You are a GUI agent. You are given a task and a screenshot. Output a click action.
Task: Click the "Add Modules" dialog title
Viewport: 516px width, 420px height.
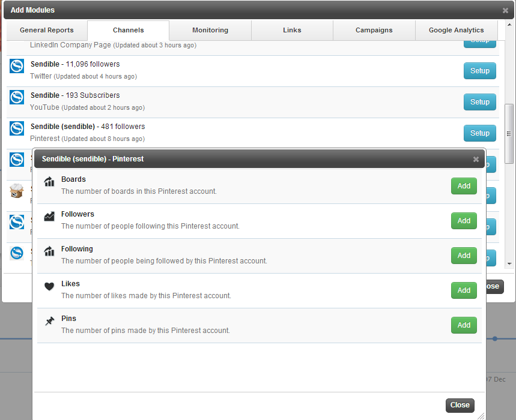(x=32, y=10)
